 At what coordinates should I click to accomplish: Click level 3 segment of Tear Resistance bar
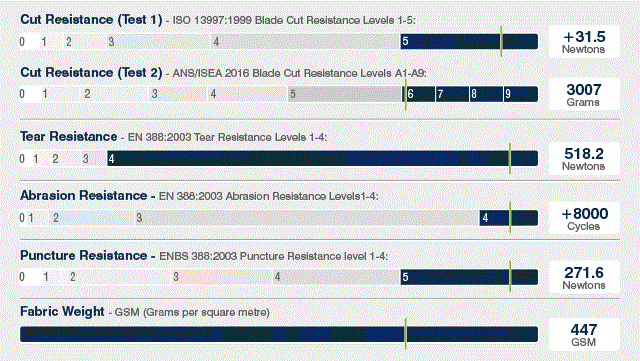[94, 158]
